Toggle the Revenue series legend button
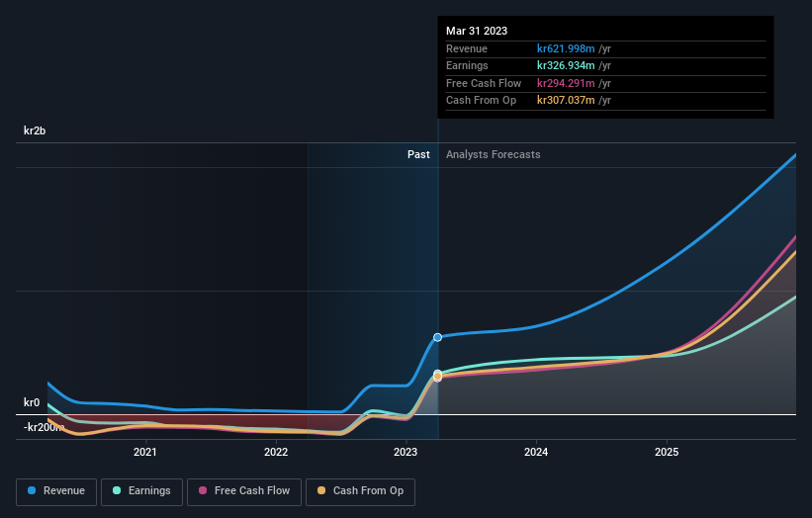Image resolution: width=812 pixels, height=518 pixels. pos(56,491)
